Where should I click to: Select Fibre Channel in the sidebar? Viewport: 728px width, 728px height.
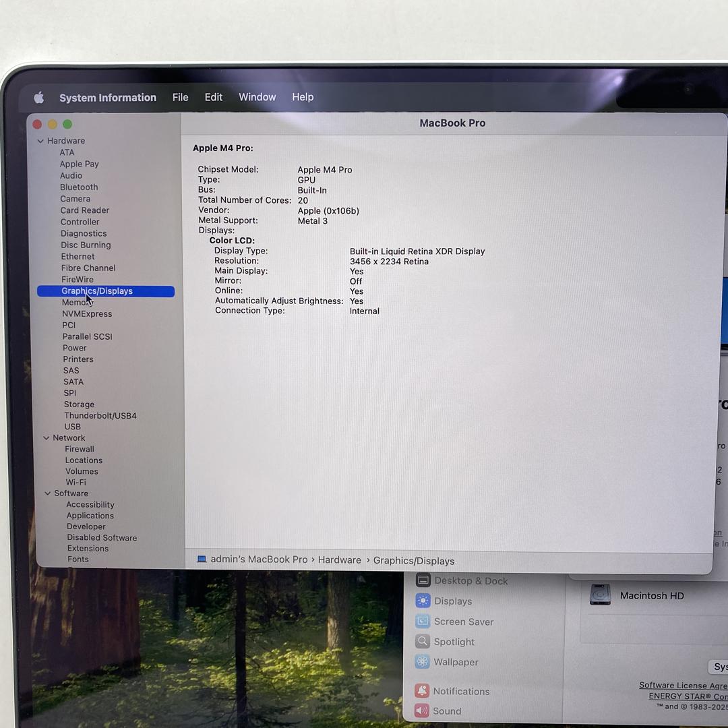88,268
